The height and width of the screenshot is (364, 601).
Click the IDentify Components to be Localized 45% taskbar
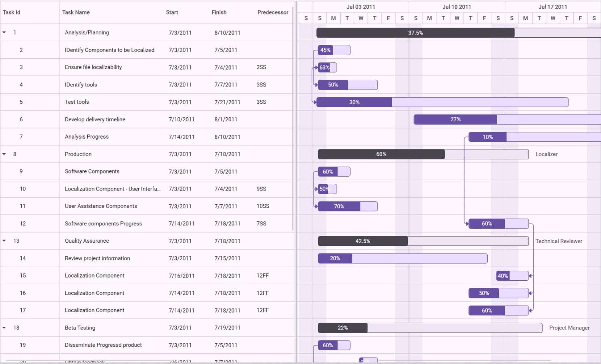[x=334, y=50]
